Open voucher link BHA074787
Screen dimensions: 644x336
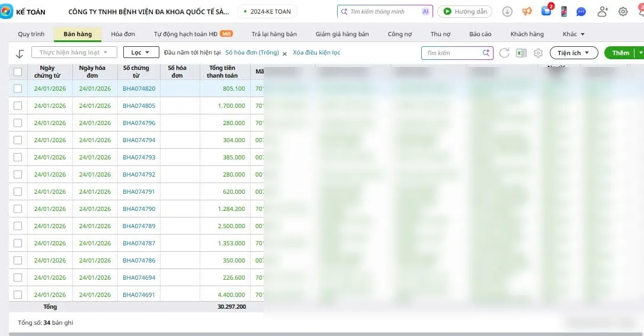click(139, 243)
